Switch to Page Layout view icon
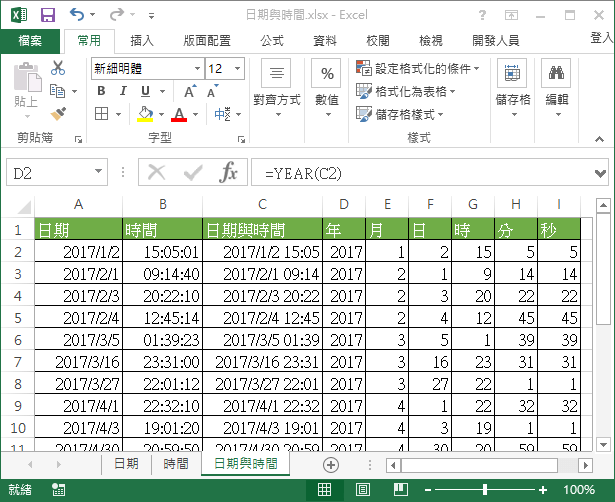 point(363,489)
